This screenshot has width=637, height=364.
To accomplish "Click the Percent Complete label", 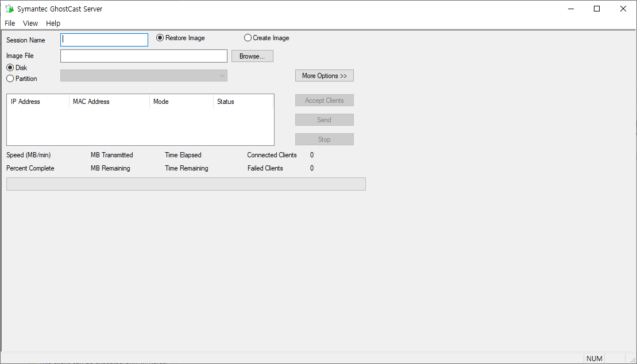I will click(x=30, y=168).
